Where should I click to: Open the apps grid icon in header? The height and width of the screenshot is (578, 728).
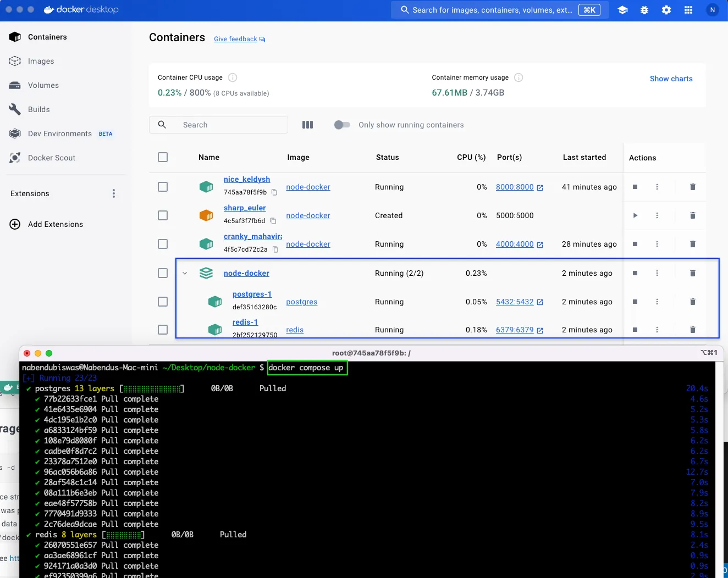pos(688,10)
